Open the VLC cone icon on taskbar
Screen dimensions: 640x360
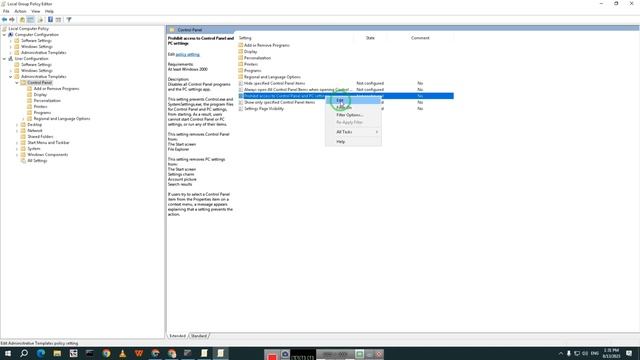[122, 353]
